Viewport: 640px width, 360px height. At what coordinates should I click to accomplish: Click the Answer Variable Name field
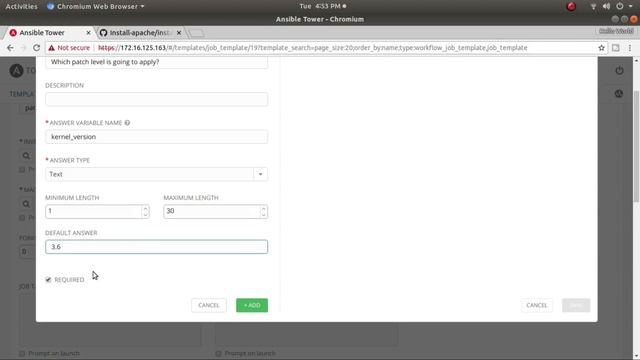pyautogui.click(x=156, y=137)
